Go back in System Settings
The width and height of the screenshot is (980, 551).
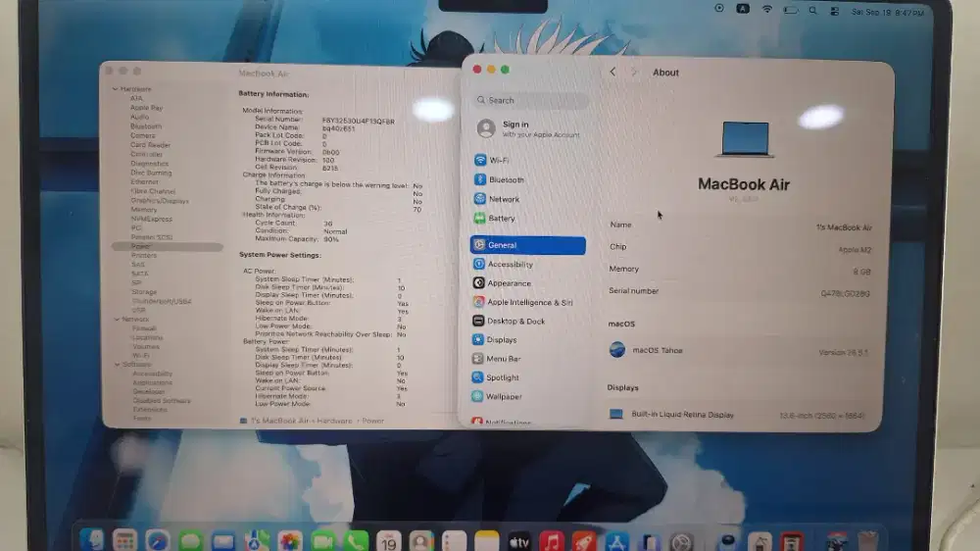pos(612,72)
